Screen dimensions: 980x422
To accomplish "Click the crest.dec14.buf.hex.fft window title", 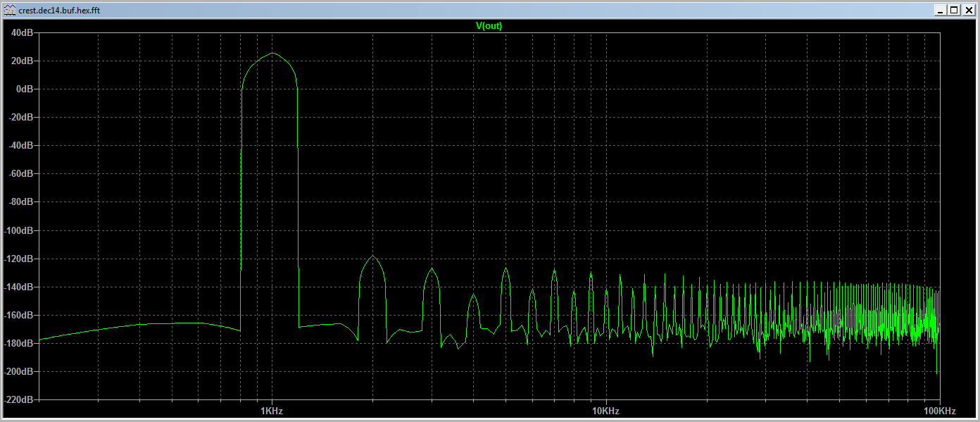I will 59,11.
